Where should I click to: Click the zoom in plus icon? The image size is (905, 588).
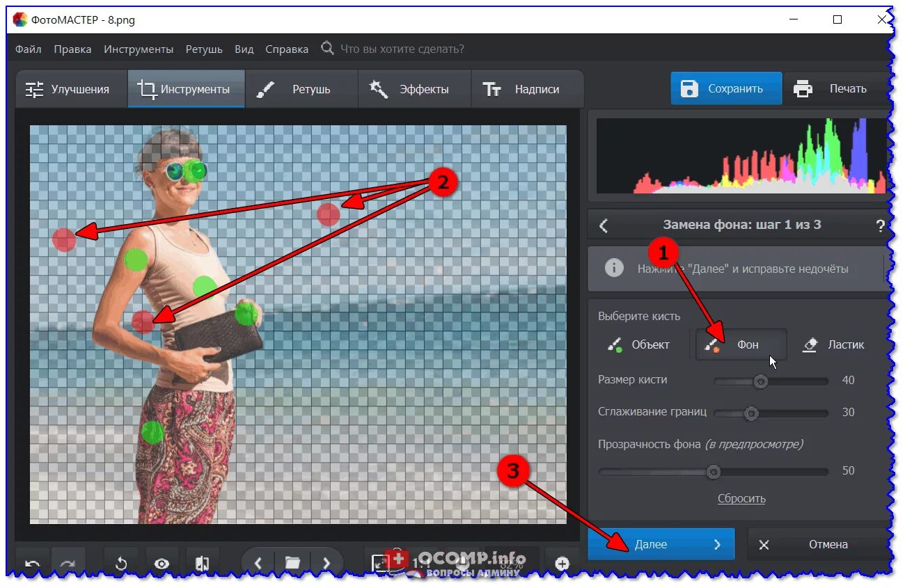click(562, 563)
